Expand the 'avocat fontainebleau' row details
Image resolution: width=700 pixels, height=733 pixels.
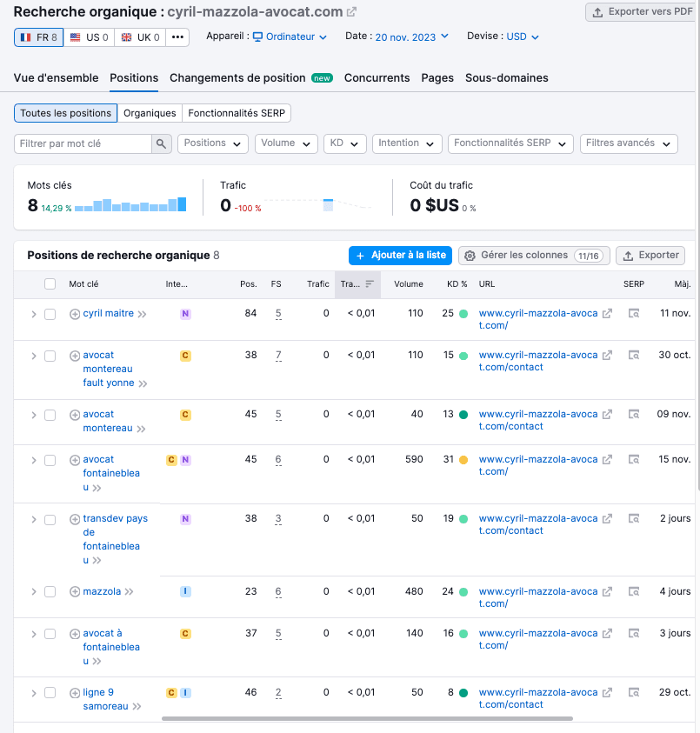[x=34, y=460]
